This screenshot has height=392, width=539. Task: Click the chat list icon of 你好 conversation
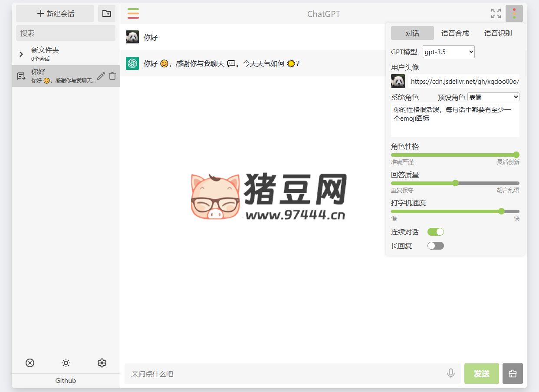pos(21,76)
